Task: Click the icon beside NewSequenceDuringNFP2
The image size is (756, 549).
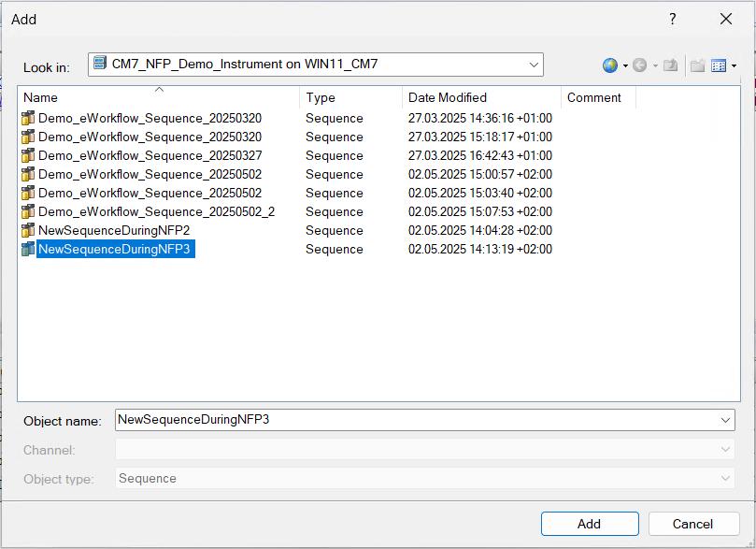Action: pyautogui.click(x=28, y=230)
